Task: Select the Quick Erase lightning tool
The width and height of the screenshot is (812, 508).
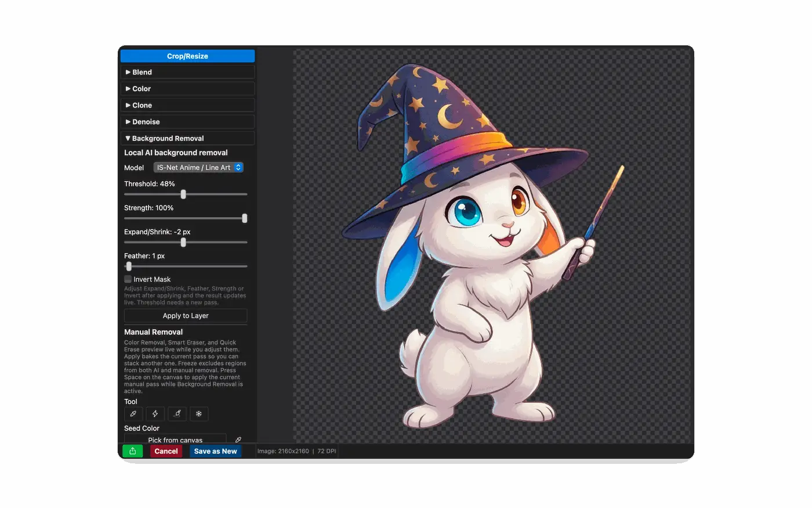Action: (155, 414)
